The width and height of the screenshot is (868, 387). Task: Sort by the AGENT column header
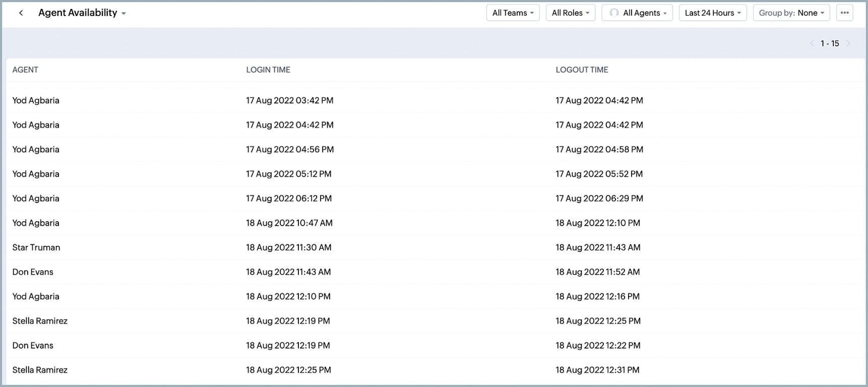(x=25, y=70)
